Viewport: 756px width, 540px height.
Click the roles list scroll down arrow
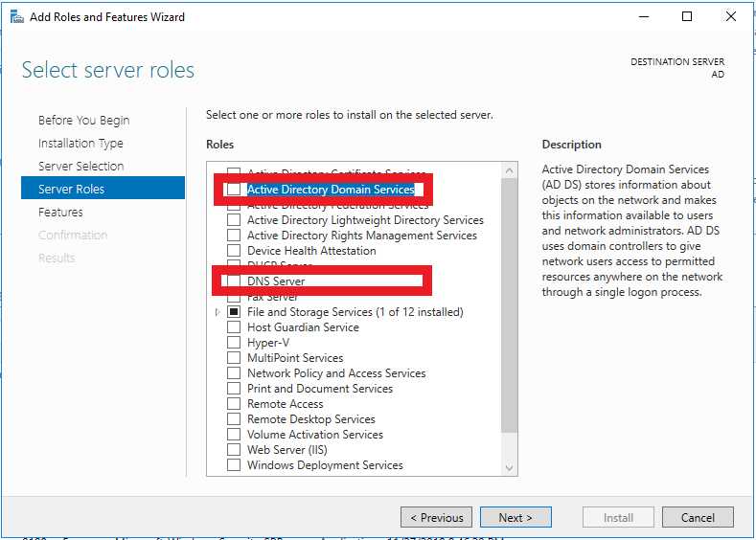point(509,467)
